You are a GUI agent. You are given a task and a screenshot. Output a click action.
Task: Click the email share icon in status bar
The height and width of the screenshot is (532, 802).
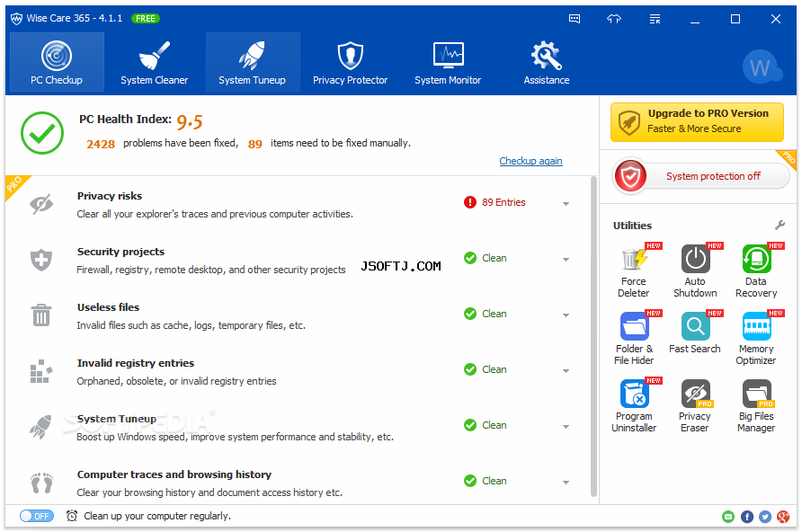728,517
